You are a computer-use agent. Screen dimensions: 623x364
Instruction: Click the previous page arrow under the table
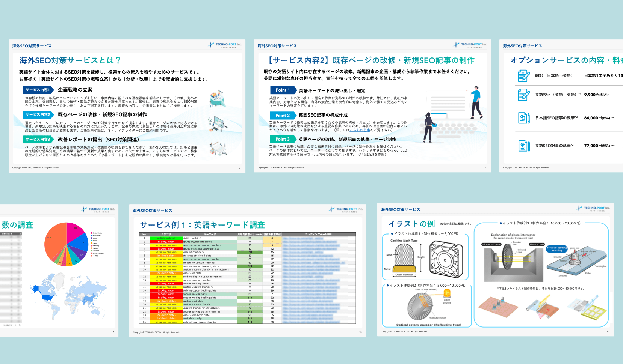click(15, 325)
